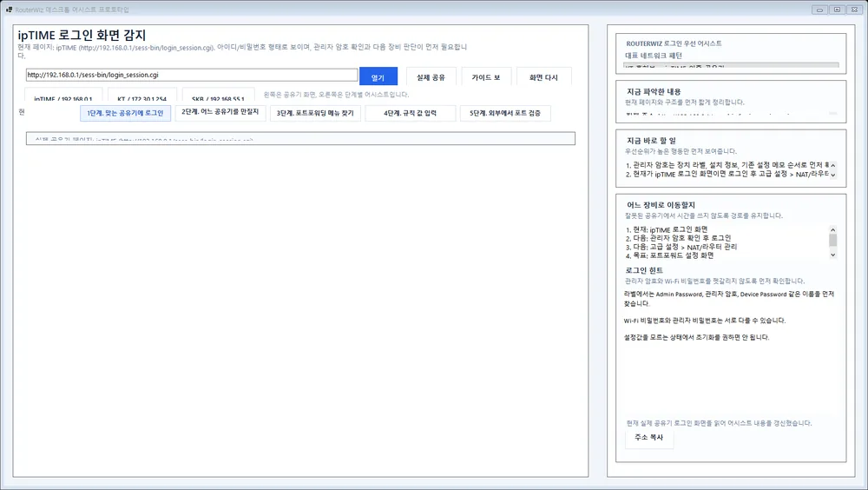Click the RouterWiz app icon in title bar
Screen dimensions: 868x490
[9, 10]
